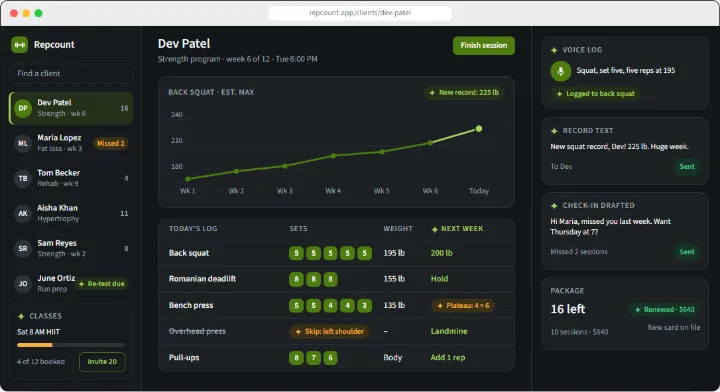Click the 155 lb weight value
720x392 pixels.
coord(394,279)
